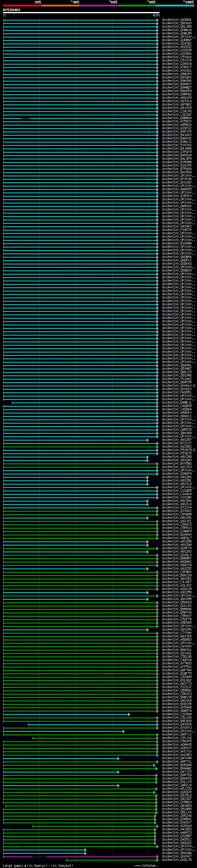Click the label UniRef100_Q29CS2

pyautogui.click(x=176, y=128)
